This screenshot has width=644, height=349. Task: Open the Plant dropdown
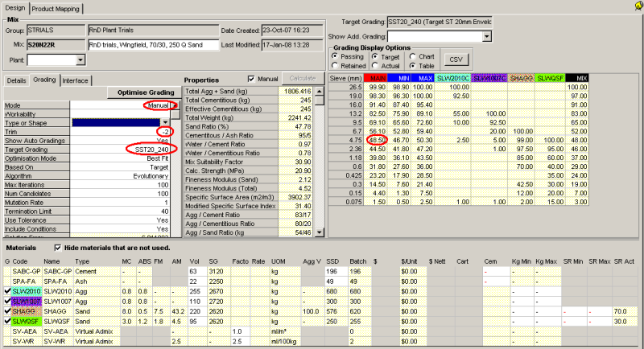click(80, 60)
